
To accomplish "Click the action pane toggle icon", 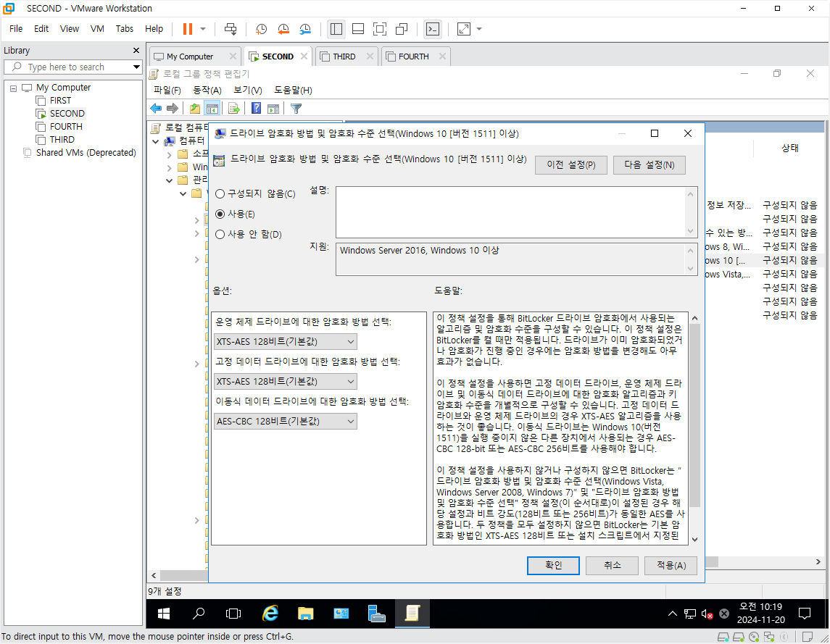I will click(273, 109).
